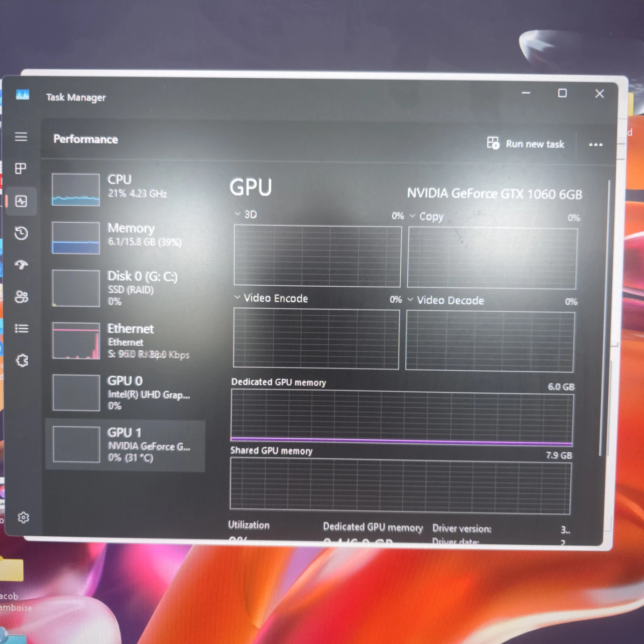
Task: Open App history sidebar icon
Action: 21,233
